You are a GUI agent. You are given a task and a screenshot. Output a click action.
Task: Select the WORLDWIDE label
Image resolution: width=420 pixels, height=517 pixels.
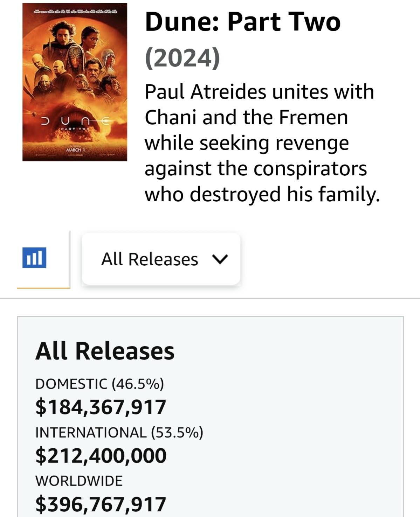click(x=79, y=481)
